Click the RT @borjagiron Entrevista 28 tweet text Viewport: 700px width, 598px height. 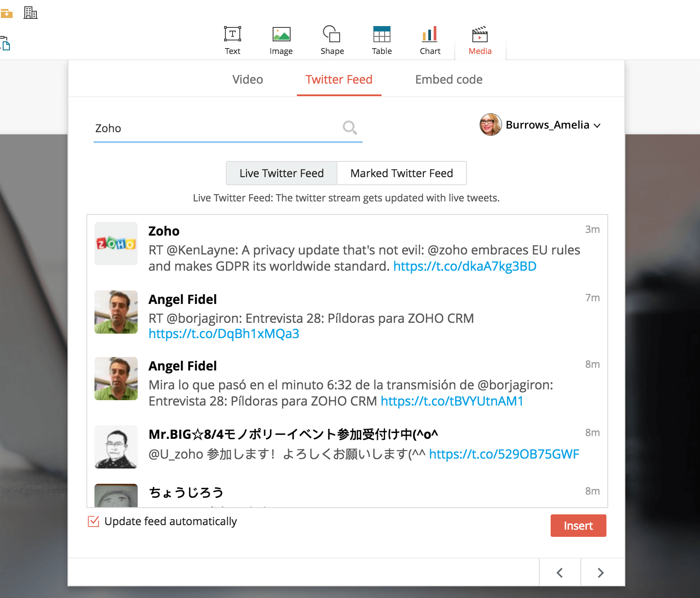(311, 318)
